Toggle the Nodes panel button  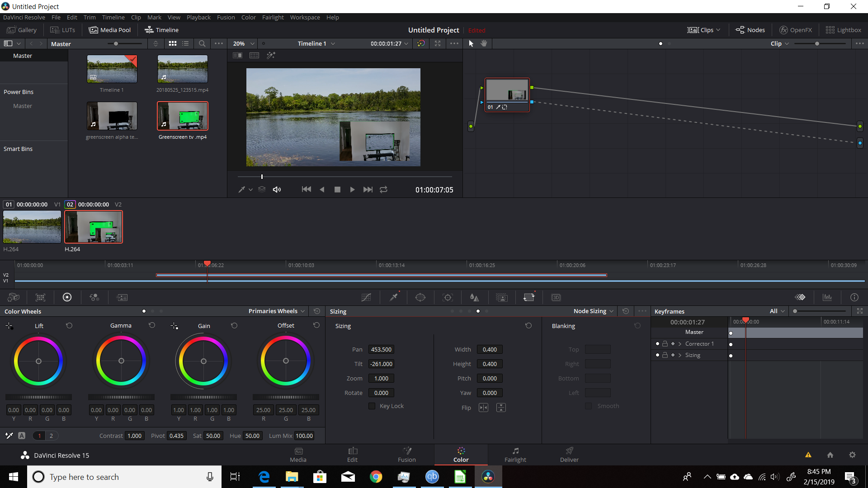[x=750, y=30]
